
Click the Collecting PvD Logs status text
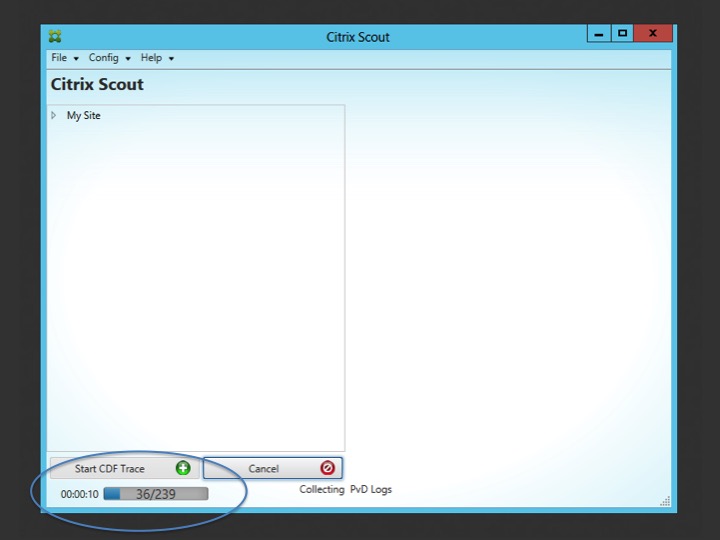[x=345, y=489]
